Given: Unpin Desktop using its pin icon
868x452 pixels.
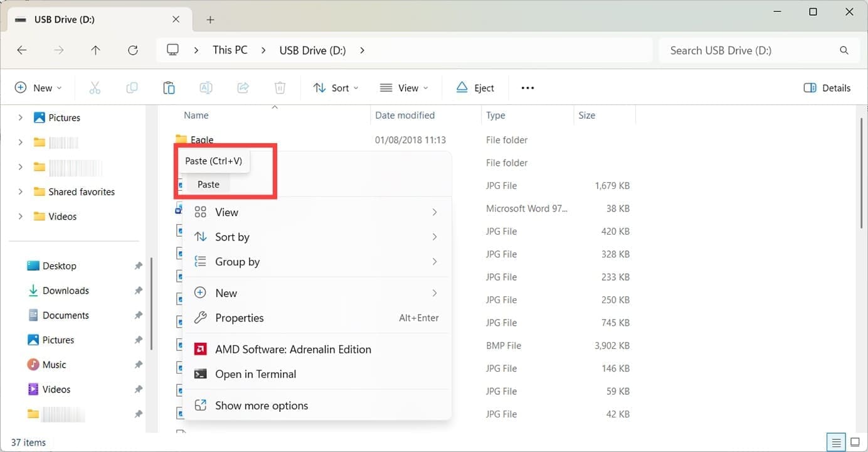Looking at the screenshot, I should [x=139, y=266].
